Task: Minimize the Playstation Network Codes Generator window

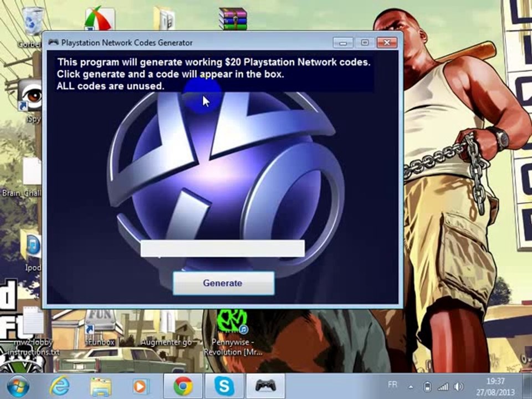Action: tap(343, 43)
